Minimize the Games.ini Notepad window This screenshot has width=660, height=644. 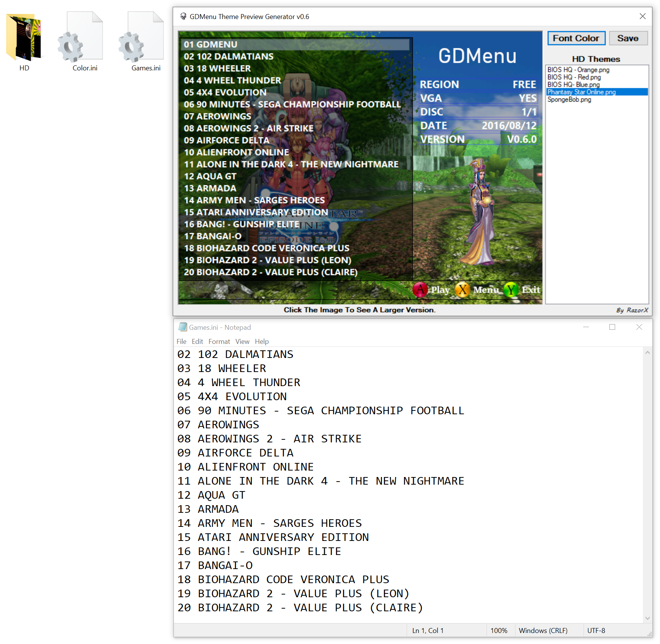click(586, 327)
